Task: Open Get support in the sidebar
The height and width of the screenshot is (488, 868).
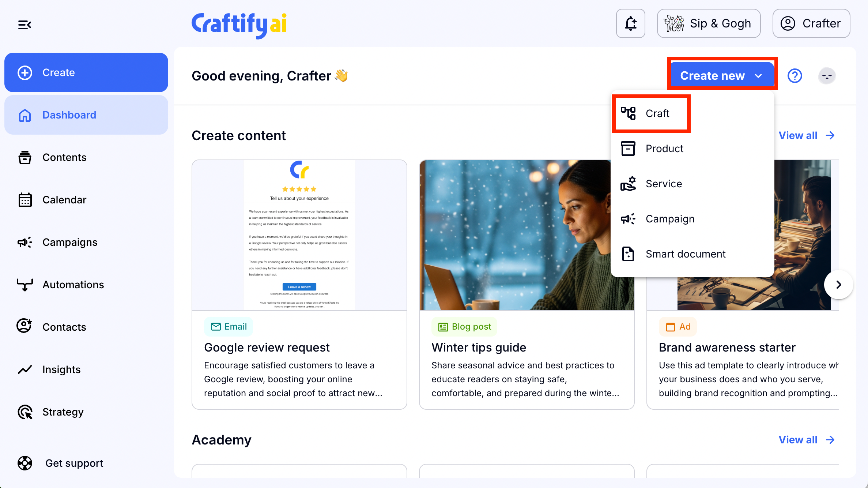Action: (74, 463)
